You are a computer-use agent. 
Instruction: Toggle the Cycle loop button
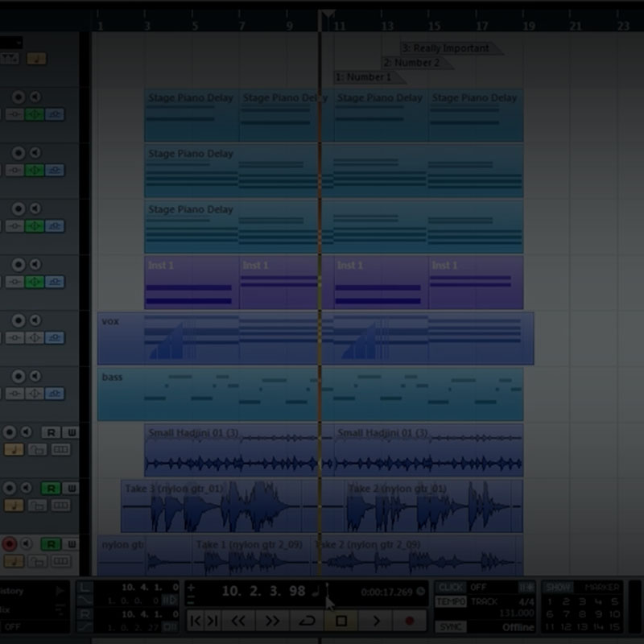[x=307, y=621]
